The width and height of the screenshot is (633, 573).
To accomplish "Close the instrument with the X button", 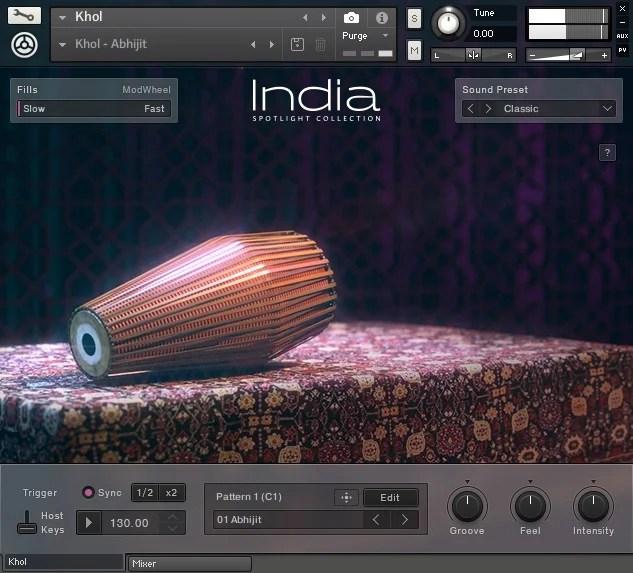I will 623,8.
